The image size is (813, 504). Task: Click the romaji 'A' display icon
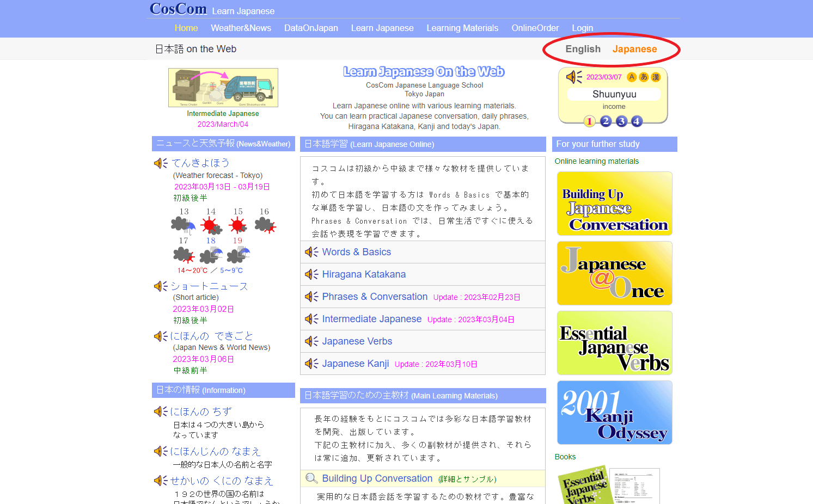click(x=632, y=77)
